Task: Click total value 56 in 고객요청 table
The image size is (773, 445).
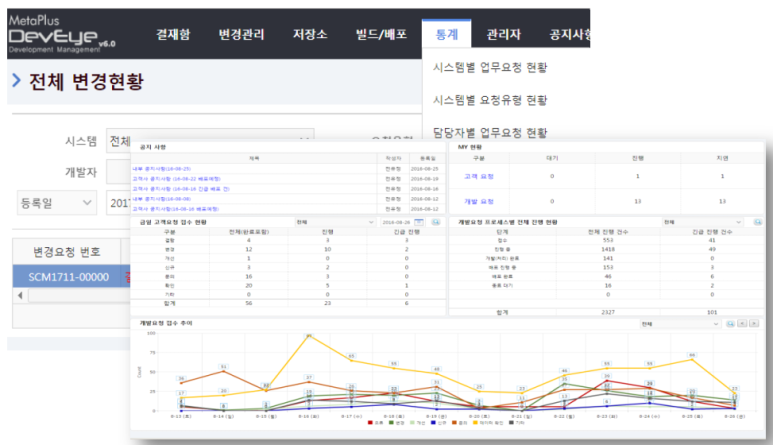Action: click(x=249, y=304)
